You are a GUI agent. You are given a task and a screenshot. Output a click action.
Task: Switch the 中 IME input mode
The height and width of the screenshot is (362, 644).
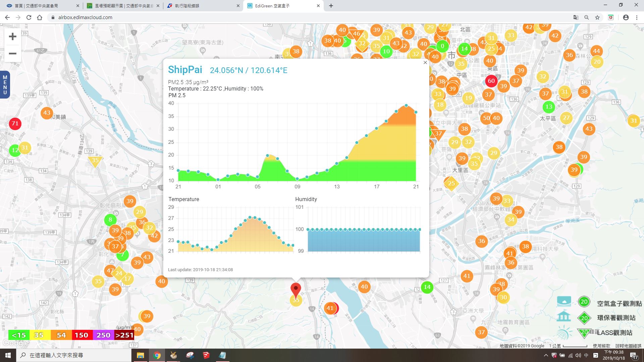click(x=586, y=355)
